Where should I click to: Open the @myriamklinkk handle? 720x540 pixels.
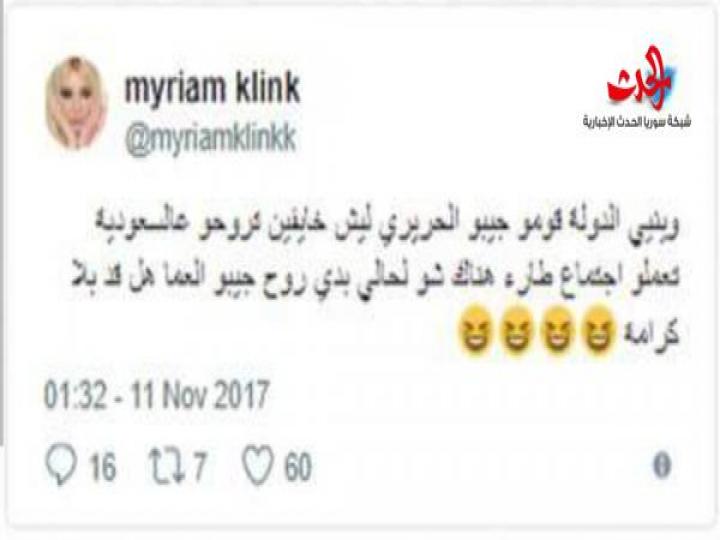coord(211,139)
